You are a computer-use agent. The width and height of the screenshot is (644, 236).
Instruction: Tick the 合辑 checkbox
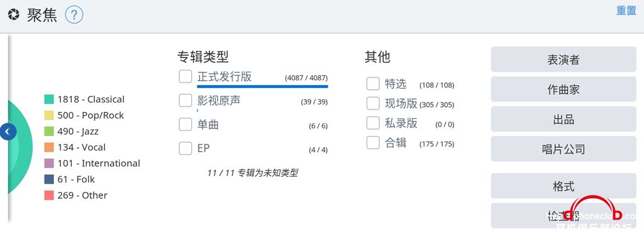(373, 143)
